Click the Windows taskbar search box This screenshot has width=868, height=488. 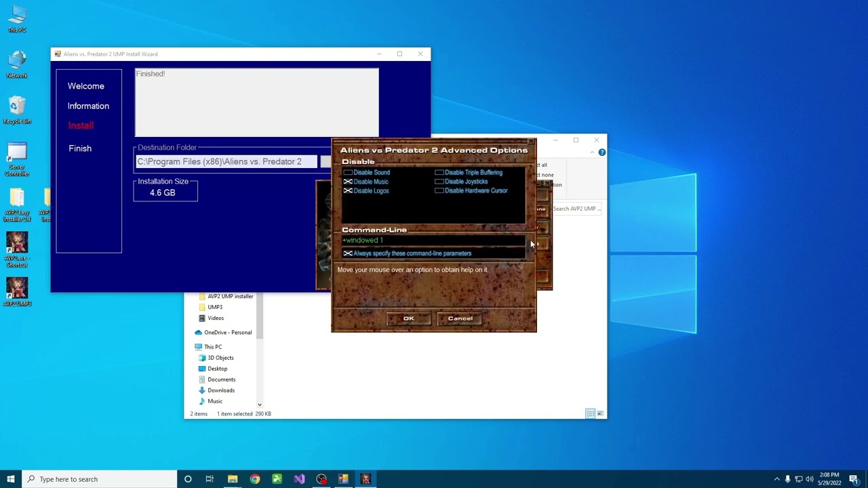tap(100, 479)
